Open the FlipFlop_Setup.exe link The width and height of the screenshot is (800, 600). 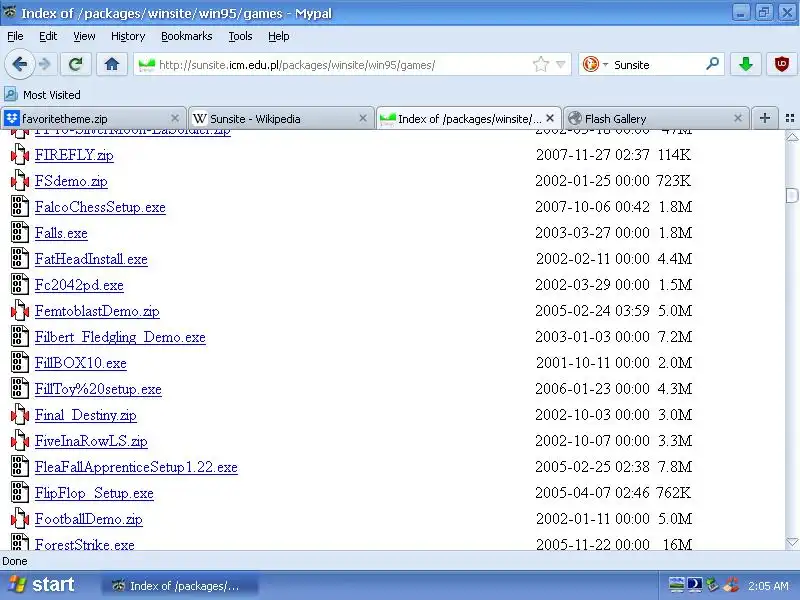point(94,493)
